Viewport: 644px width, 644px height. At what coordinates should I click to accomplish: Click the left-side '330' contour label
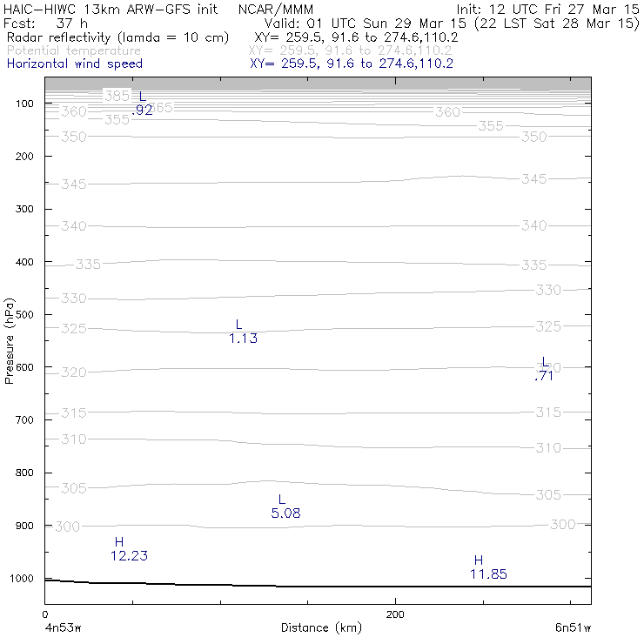click(73, 298)
